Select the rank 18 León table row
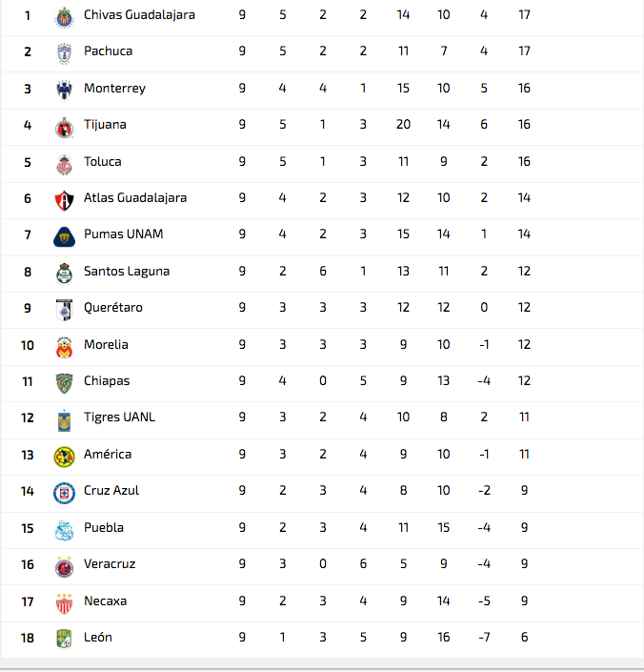The width and height of the screenshot is (644, 672). click(322, 640)
